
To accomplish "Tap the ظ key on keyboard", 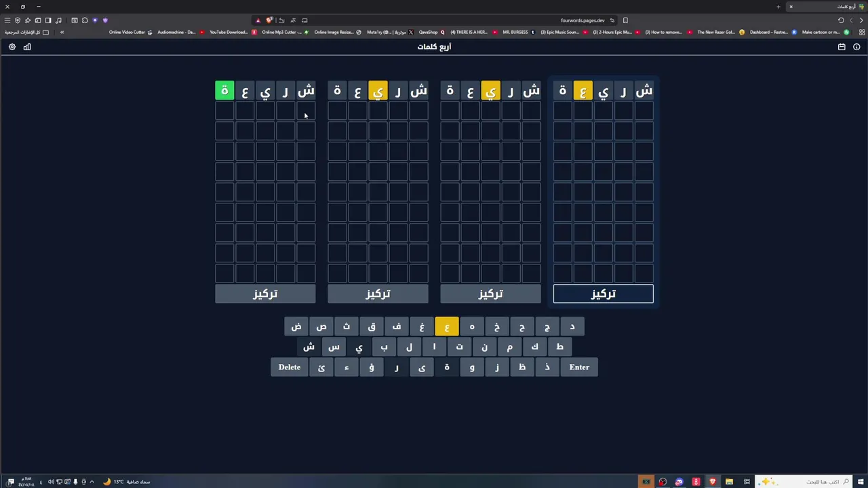I will [x=522, y=367].
